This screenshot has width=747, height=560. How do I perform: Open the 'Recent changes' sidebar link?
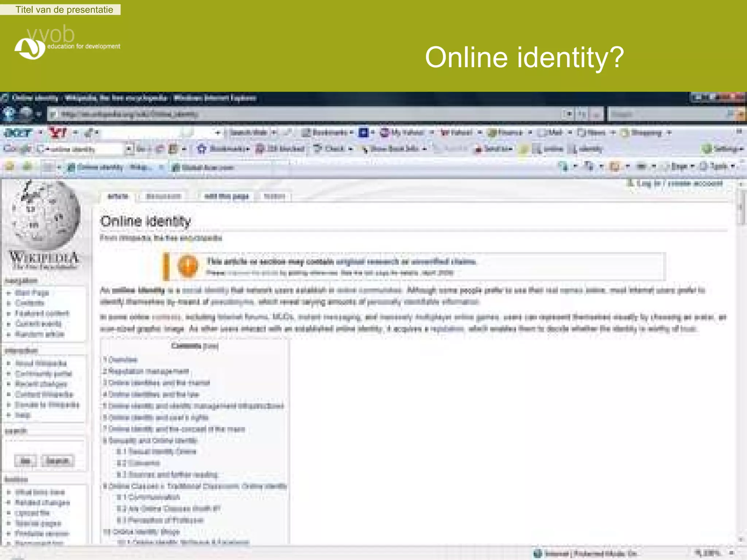coord(41,384)
